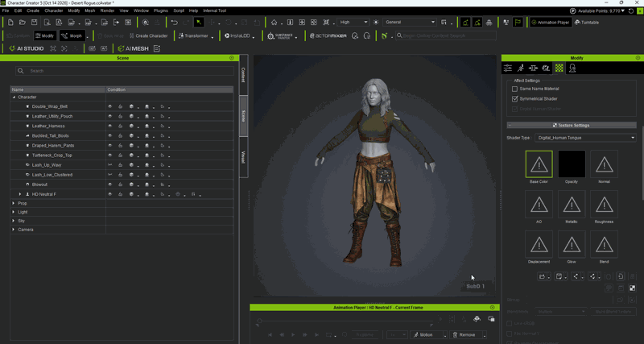
Task: Click the notes icon beside AI Mesh
Action: [x=156, y=48]
